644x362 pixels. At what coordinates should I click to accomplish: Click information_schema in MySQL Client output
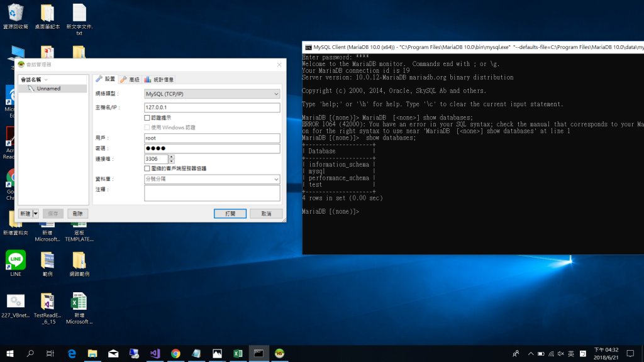coord(339,165)
